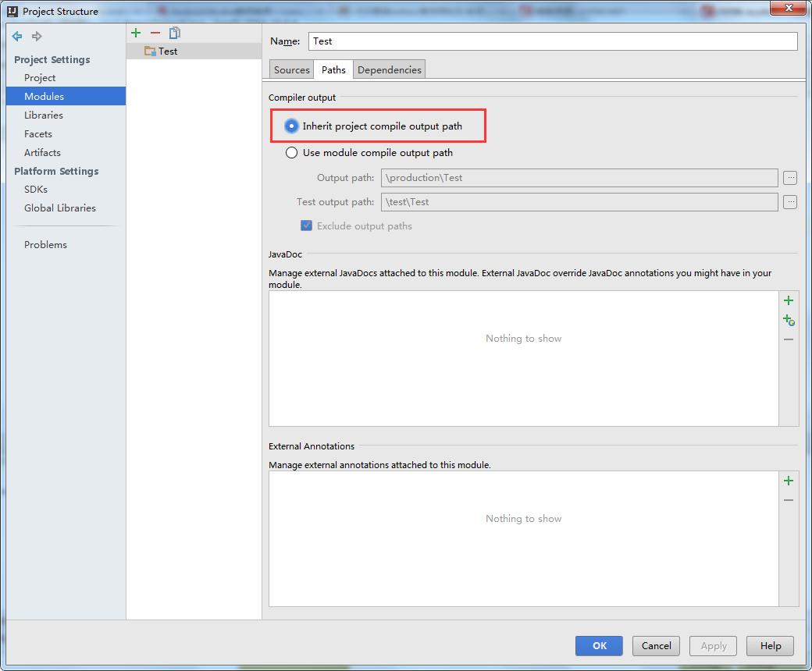Toggle the Exclude output paths checkbox
Screen dimensions: 812x671
click(x=306, y=225)
